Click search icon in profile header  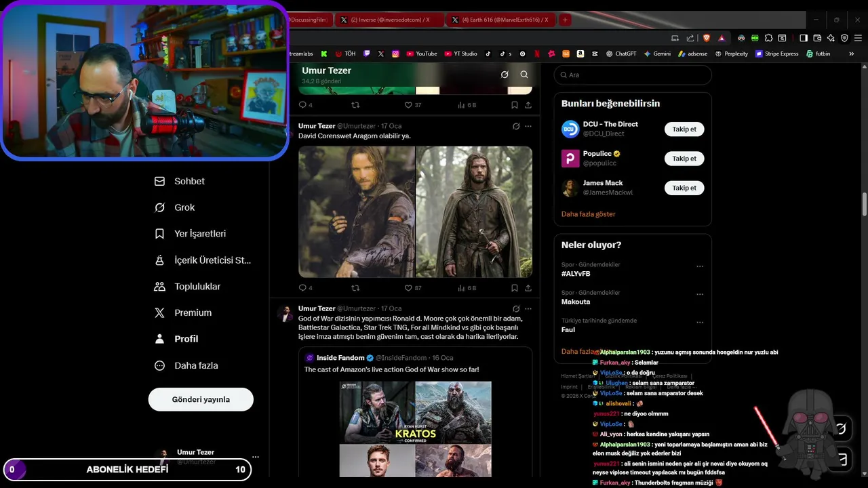[524, 75]
